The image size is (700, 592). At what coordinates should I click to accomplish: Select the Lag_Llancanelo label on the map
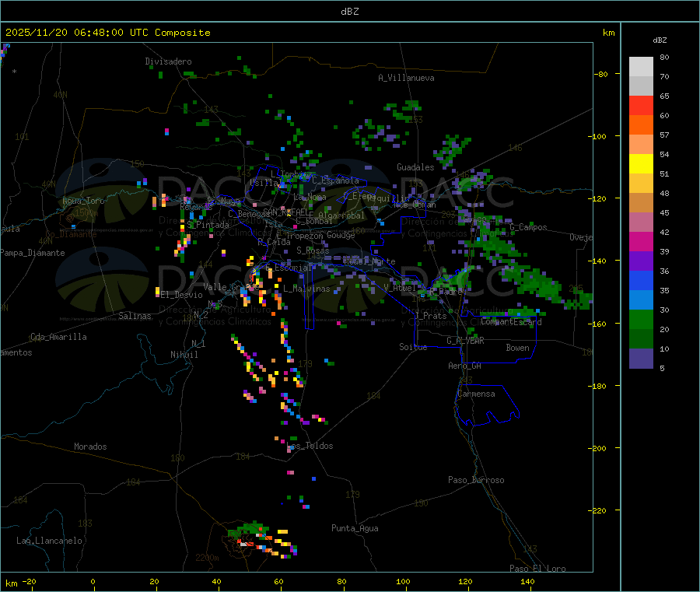[x=50, y=540]
